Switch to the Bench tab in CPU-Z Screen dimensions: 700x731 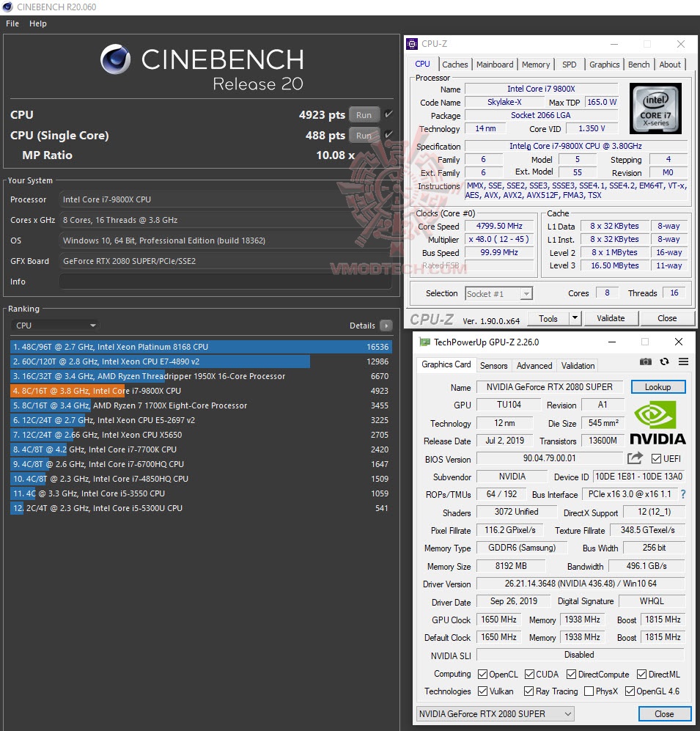pyautogui.click(x=638, y=65)
